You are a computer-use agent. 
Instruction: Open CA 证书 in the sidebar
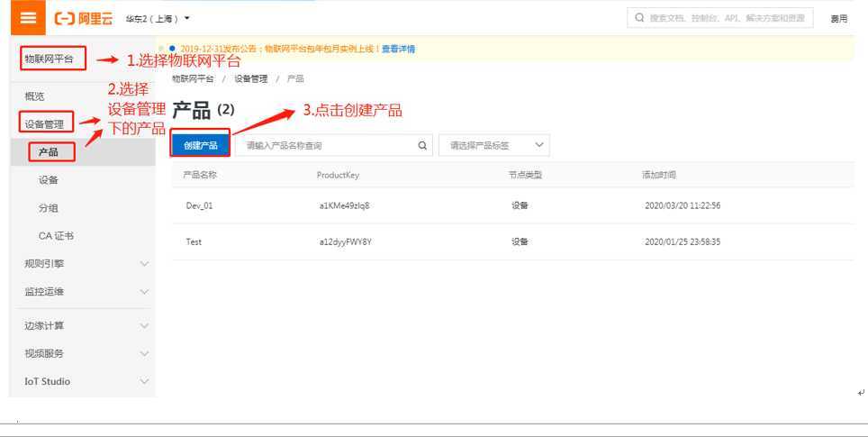tap(56, 236)
